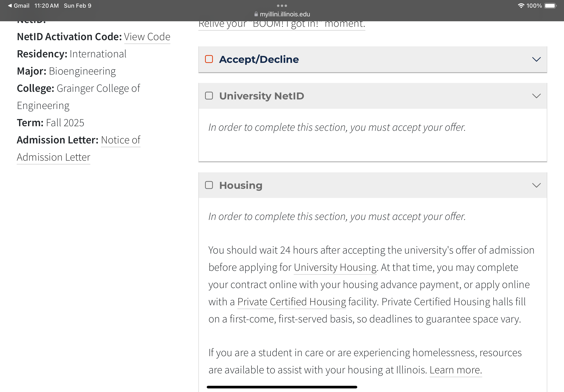The height and width of the screenshot is (392, 564).
Task: Open the Accept/Decline section header
Action: (373, 60)
